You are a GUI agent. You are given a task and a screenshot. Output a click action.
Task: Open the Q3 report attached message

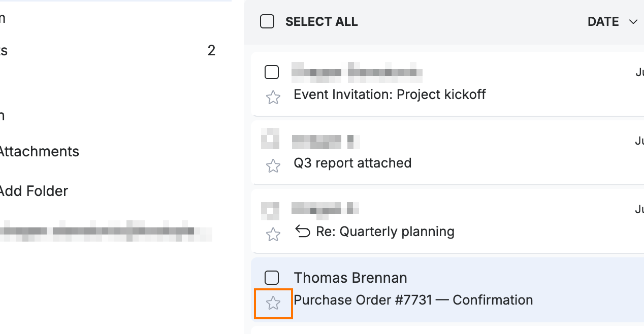(x=352, y=163)
